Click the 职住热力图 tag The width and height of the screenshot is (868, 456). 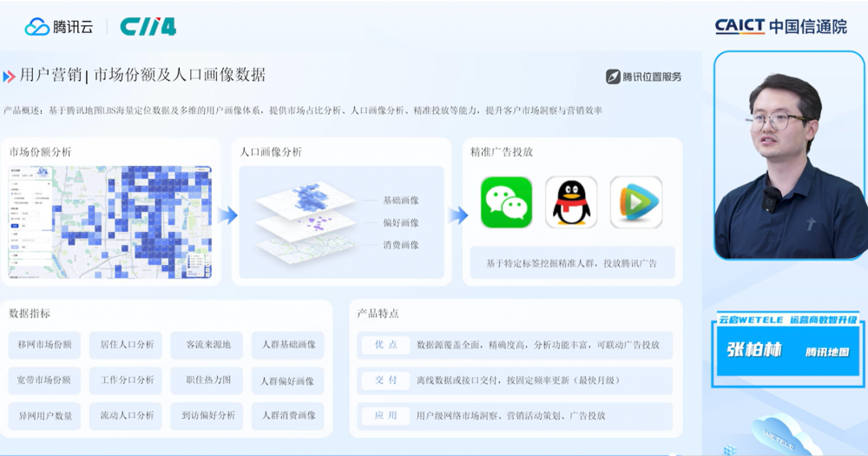pos(207,380)
